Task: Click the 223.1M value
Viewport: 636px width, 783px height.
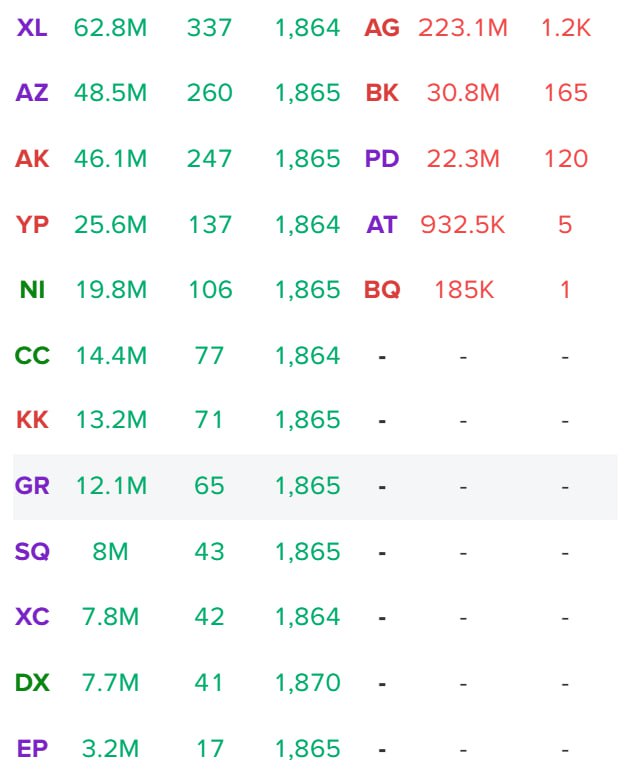Action: pyautogui.click(x=463, y=28)
